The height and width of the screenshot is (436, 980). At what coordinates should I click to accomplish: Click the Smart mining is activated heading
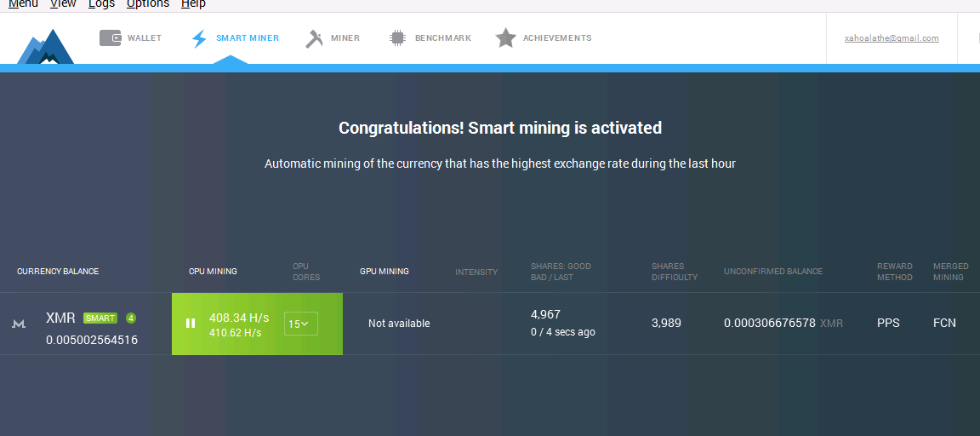point(500,128)
